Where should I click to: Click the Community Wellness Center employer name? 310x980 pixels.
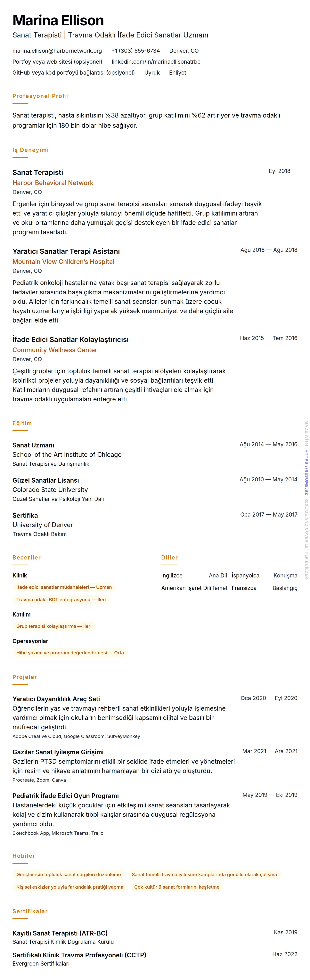click(55, 350)
